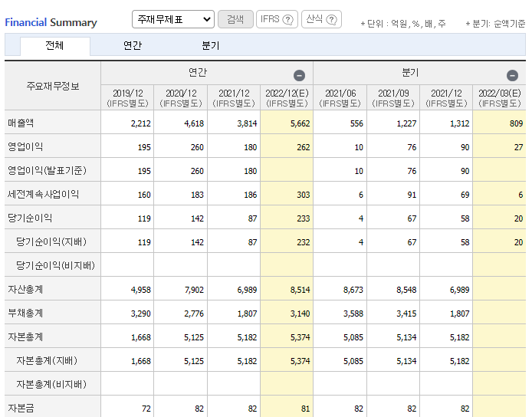
Task: Click 매출액 estimate value 809
Action: [516, 123]
